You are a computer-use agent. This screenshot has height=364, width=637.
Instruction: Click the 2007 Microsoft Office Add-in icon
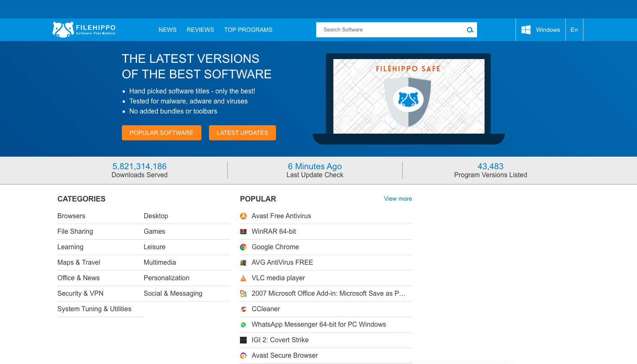[243, 294]
